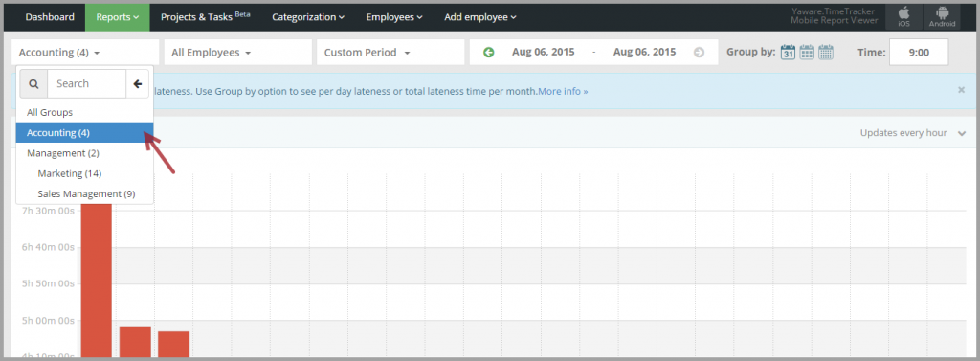The height and width of the screenshot is (361, 980).
Task: Select the end date Aug 06, 2015
Action: point(644,52)
